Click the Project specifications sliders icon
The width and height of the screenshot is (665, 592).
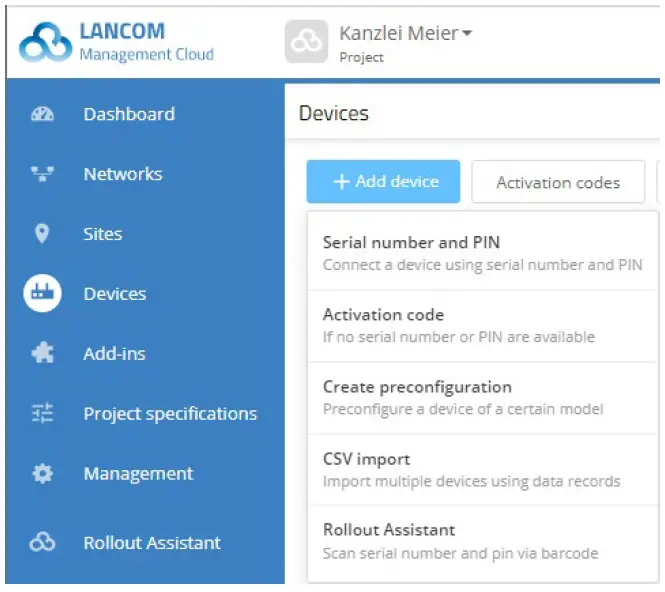42,413
